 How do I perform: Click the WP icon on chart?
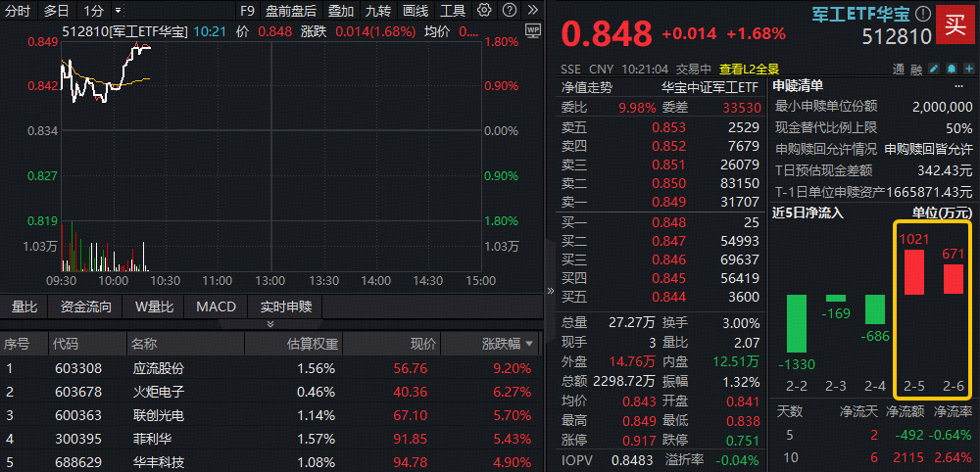tap(533, 31)
